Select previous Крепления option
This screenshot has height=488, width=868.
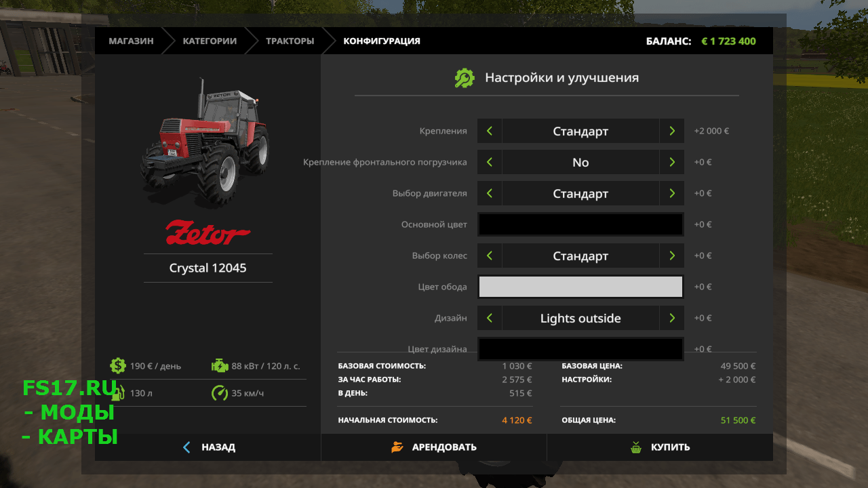pyautogui.click(x=490, y=131)
